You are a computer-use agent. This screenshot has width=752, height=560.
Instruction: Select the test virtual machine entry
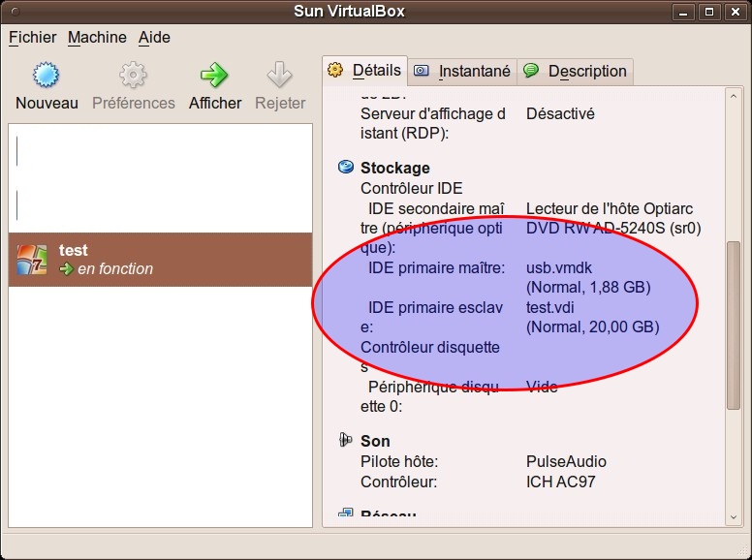click(160, 260)
